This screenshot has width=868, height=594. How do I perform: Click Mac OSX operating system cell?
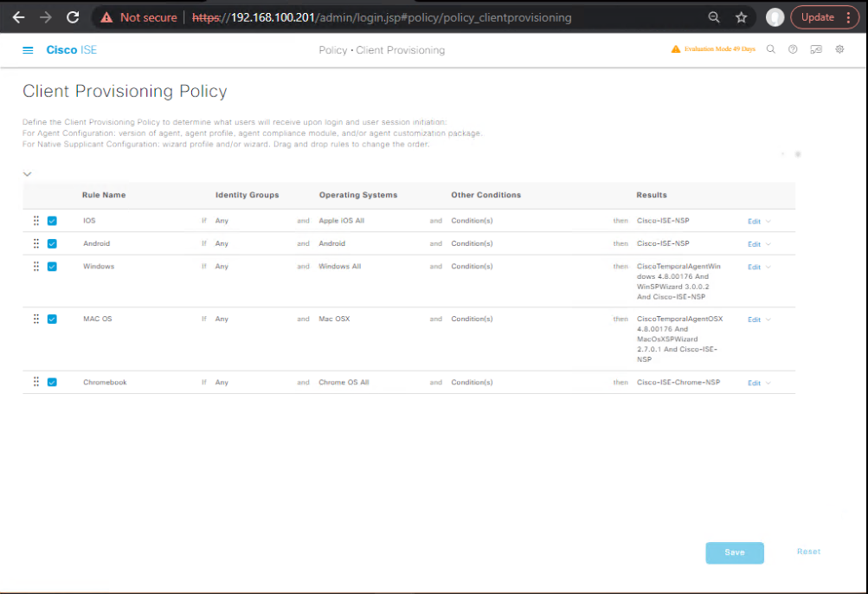click(334, 319)
